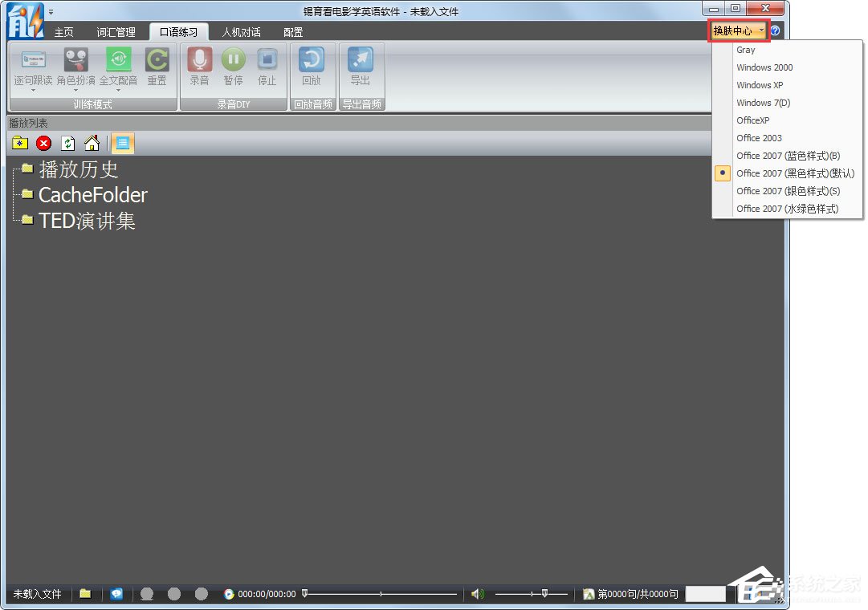Adjust the volume slider
This screenshot has width=868, height=610.
click(x=532, y=594)
